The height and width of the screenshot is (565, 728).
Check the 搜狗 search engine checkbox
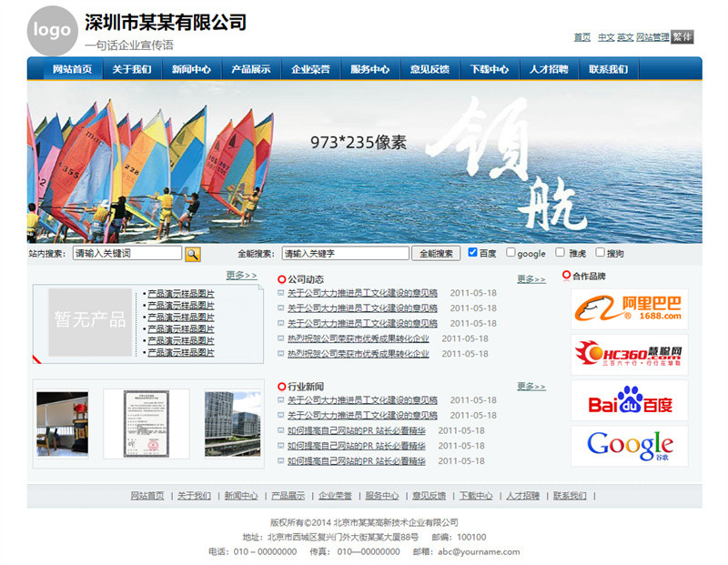tap(601, 252)
